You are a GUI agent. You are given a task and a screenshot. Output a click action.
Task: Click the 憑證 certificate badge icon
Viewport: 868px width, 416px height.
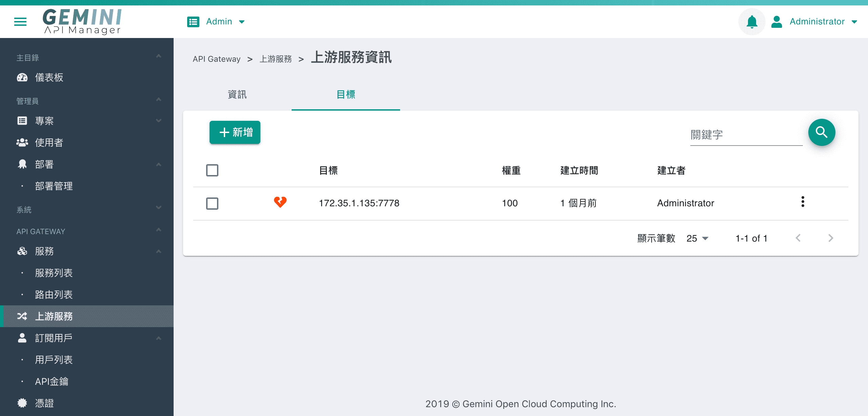pos(22,403)
